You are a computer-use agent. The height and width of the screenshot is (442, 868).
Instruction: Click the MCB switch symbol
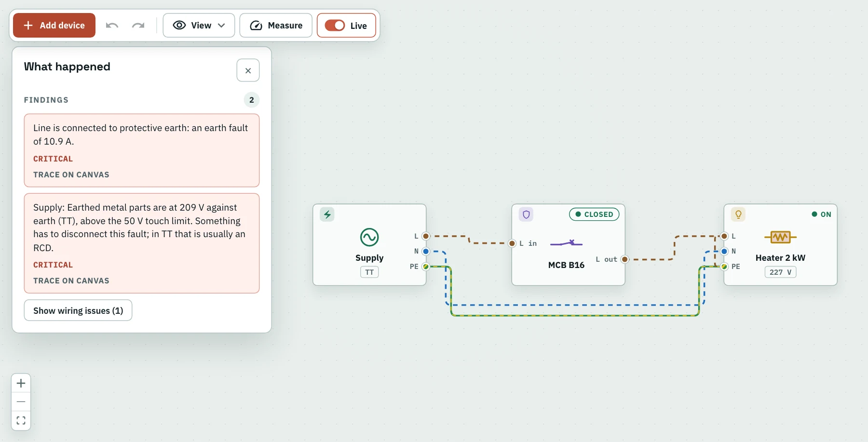[x=566, y=243]
